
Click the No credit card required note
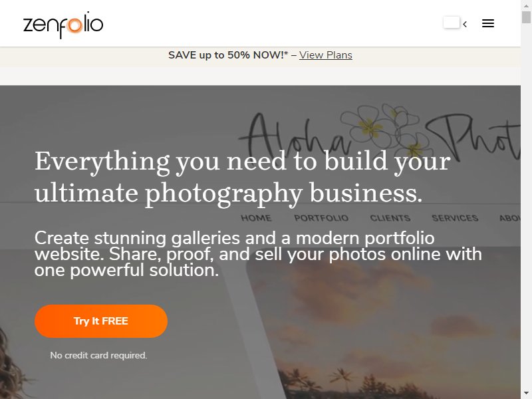[x=98, y=355]
